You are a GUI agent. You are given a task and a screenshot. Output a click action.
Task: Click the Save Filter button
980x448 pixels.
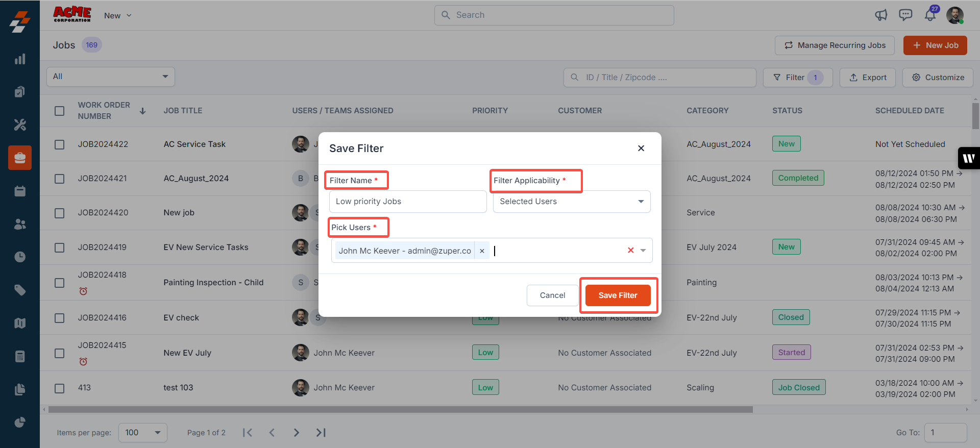click(618, 295)
